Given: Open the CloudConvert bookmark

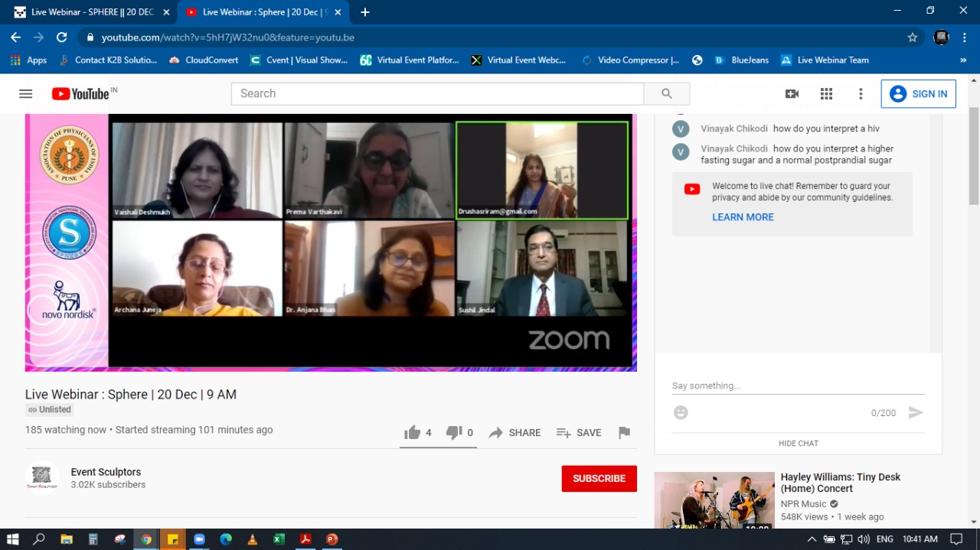Looking at the screenshot, I should coord(204,60).
